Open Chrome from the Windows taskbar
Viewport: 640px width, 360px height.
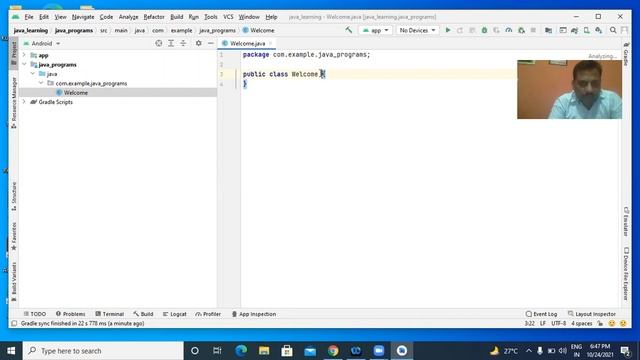pos(333,351)
